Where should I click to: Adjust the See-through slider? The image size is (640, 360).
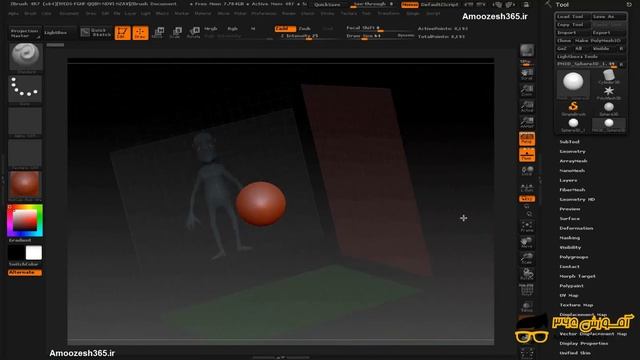[x=373, y=4]
